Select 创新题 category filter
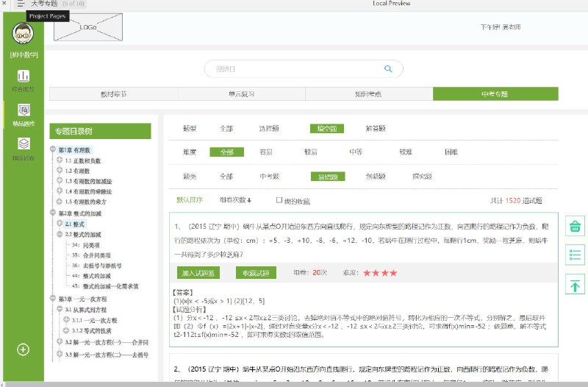 tap(376, 177)
